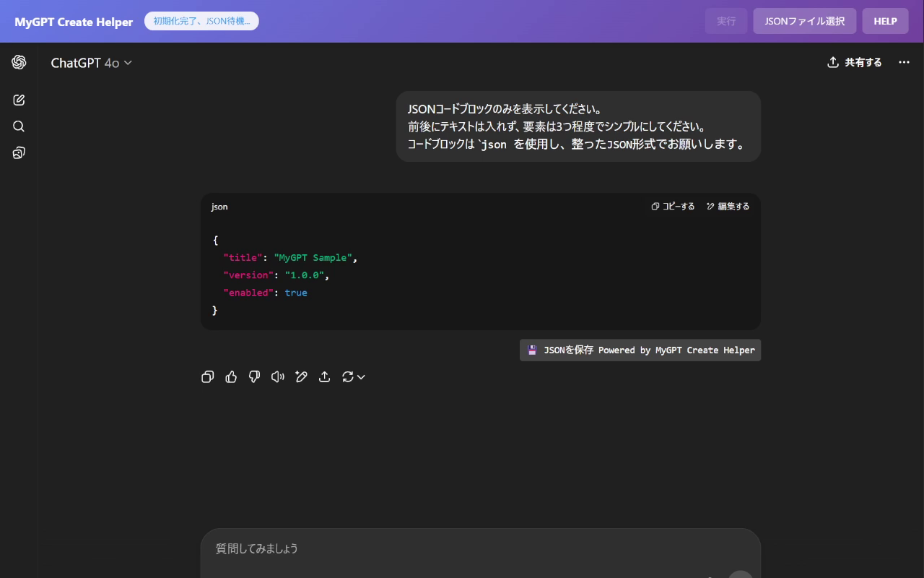Click コピーする to copy the code block

pyautogui.click(x=673, y=207)
